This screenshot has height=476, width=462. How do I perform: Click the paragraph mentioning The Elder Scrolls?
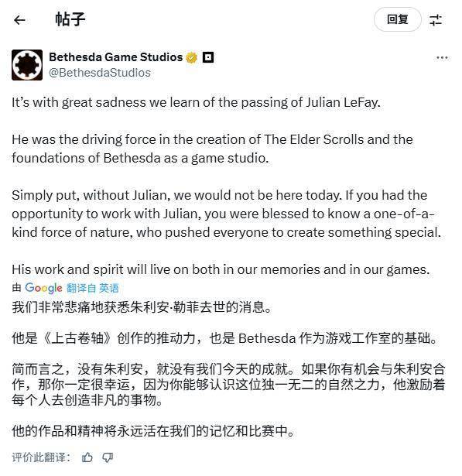coord(212,149)
